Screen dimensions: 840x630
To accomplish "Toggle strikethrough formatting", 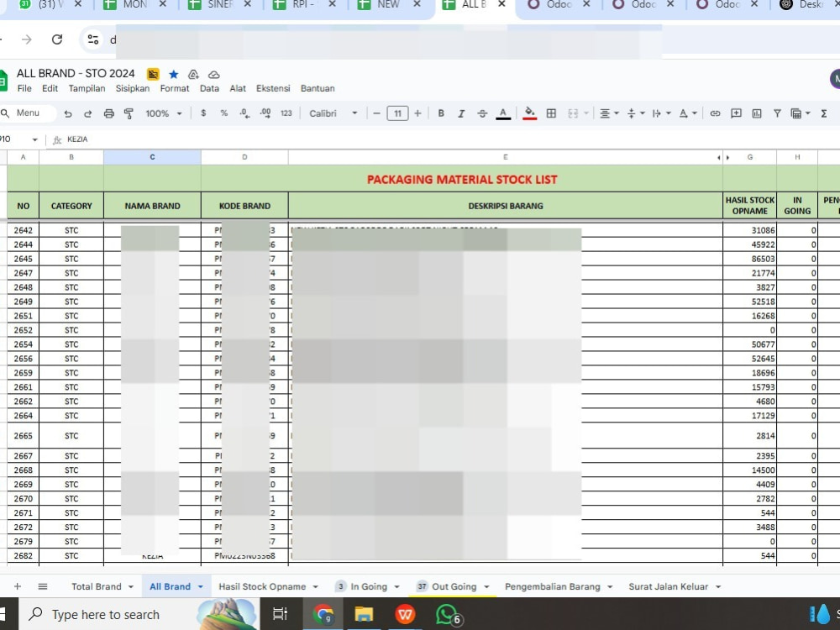I will coord(482,113).
